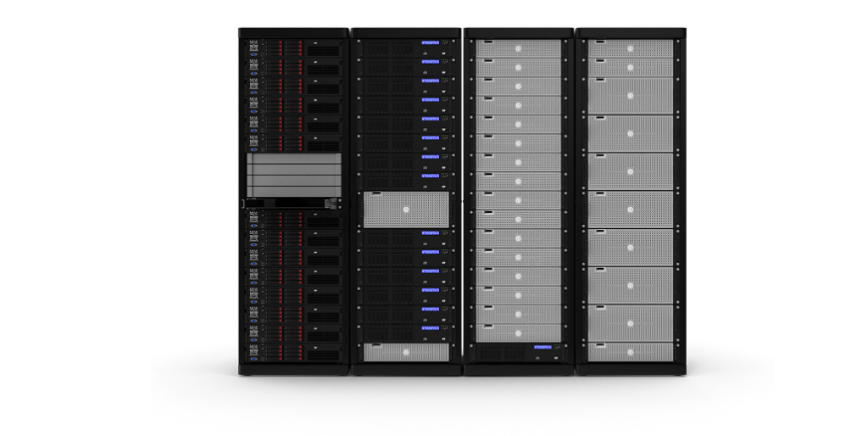
Task: Select the silver server at the second rack's bottom
Action: [406, 352]
